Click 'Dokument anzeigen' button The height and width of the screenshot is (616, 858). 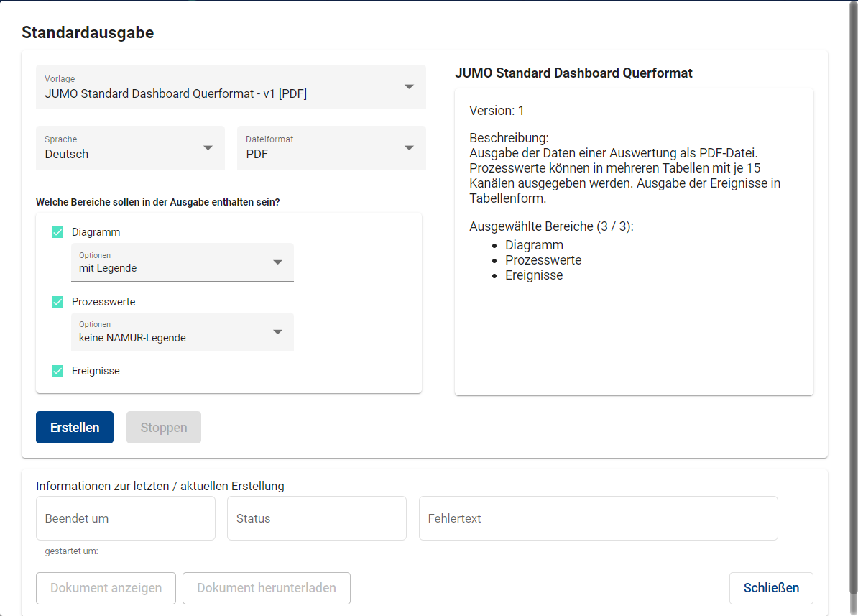coord(106,588)
